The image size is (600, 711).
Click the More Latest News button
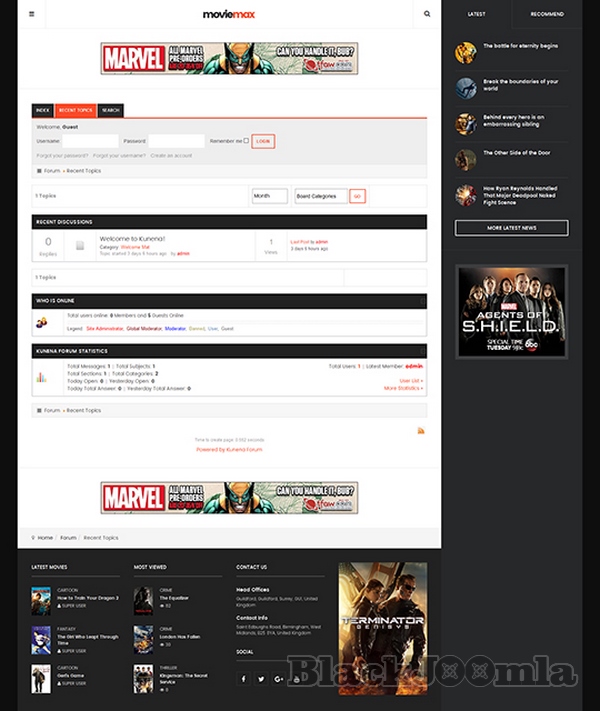[511, 228]
